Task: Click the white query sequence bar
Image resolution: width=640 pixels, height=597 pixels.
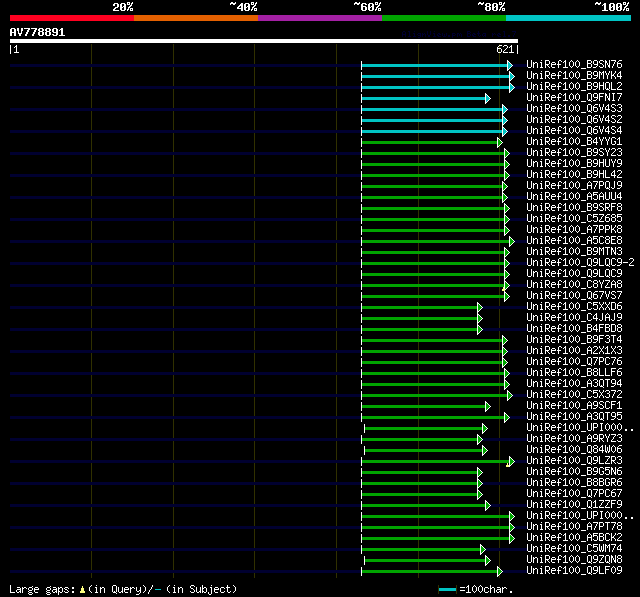Action: tap(264, 41)
